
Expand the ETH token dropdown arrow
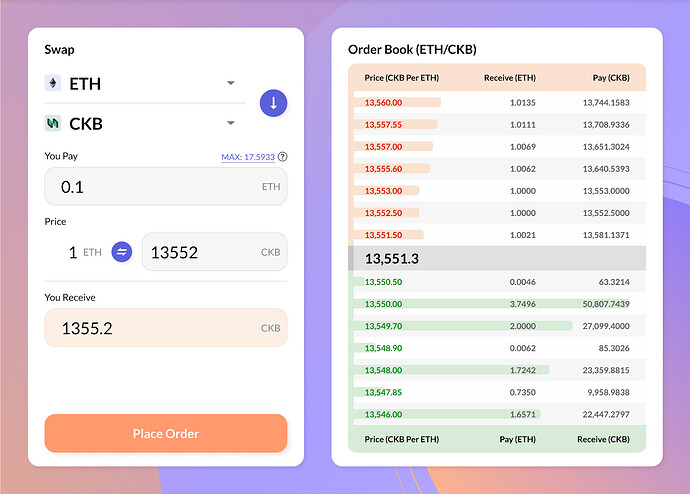click(231, 83)
